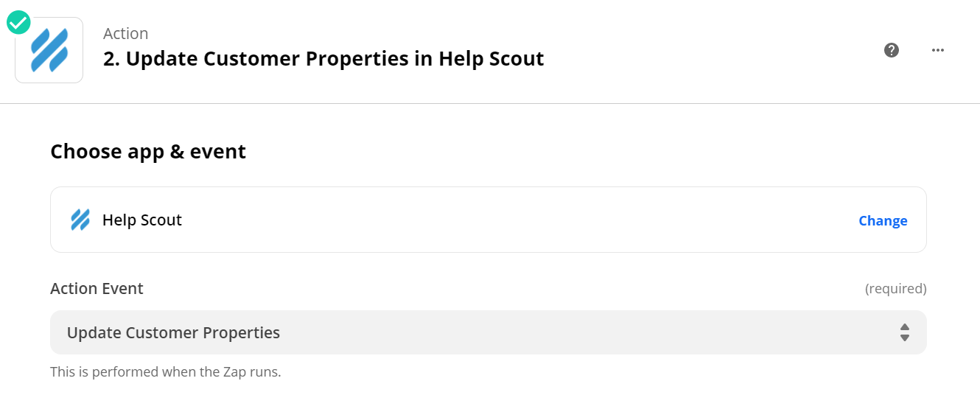Click the green checkmark status badge
Image resolution: width=980 pixels, height=409 pixels.
[x=18, y=23]
